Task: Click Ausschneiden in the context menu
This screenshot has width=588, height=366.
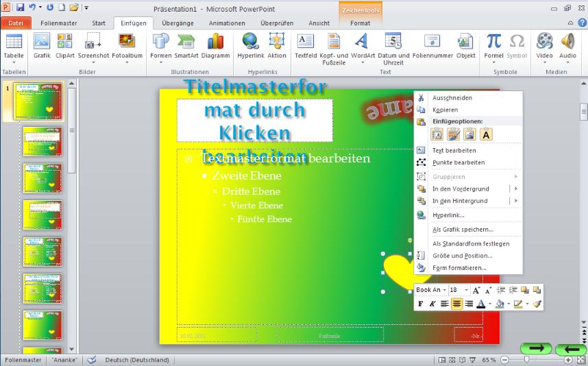Action: (x=452, y=97)
